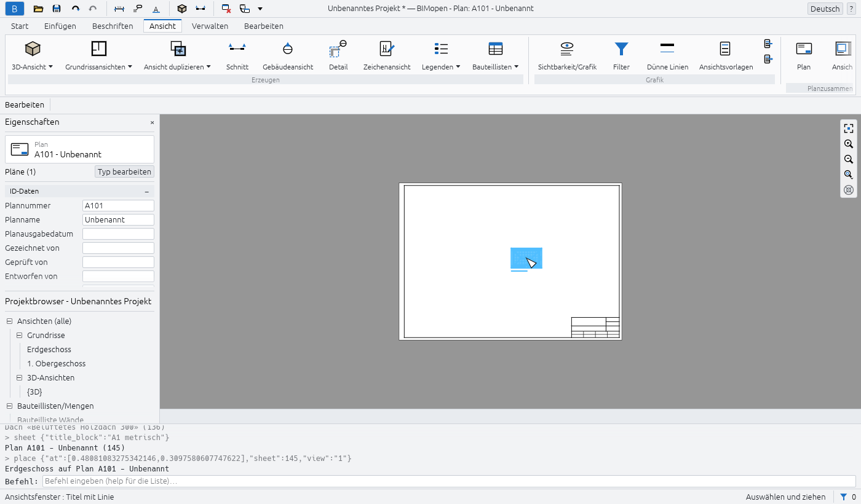Select the Detail view tool
The width and height of the screenshot is (861, 504).
click(x=338, y=57)
